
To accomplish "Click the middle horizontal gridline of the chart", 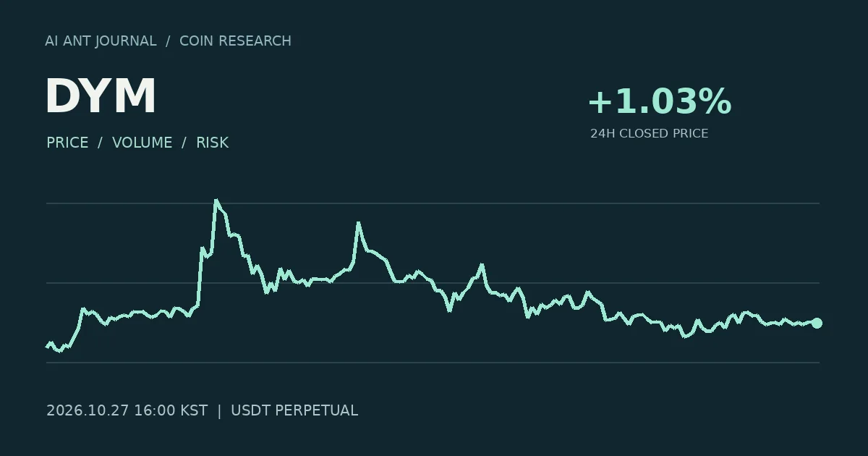I will pos(433,283).
